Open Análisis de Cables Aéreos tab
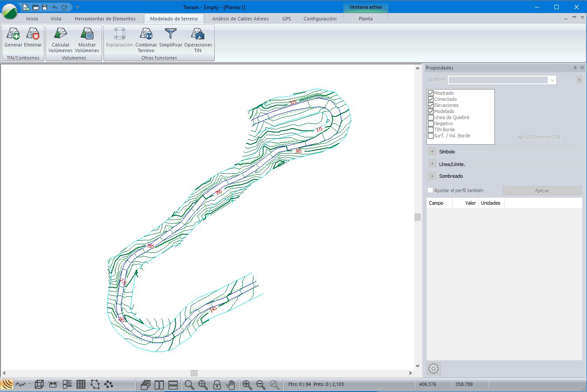This screenshot has width=587, height=392. [240, 19]
